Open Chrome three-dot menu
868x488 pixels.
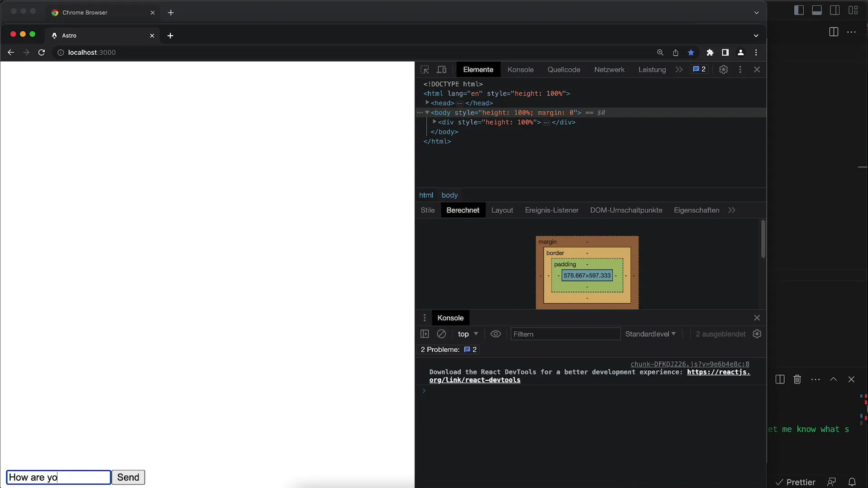(756, 53)
